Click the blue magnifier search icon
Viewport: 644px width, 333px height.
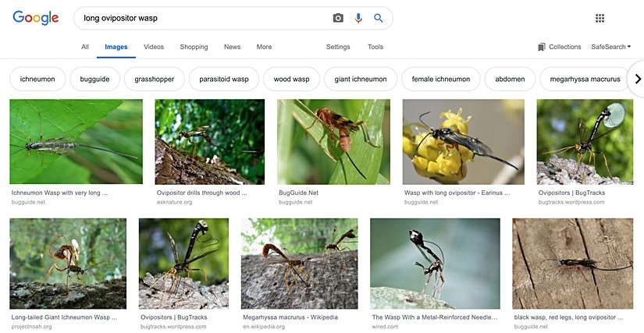click(379, 18)
